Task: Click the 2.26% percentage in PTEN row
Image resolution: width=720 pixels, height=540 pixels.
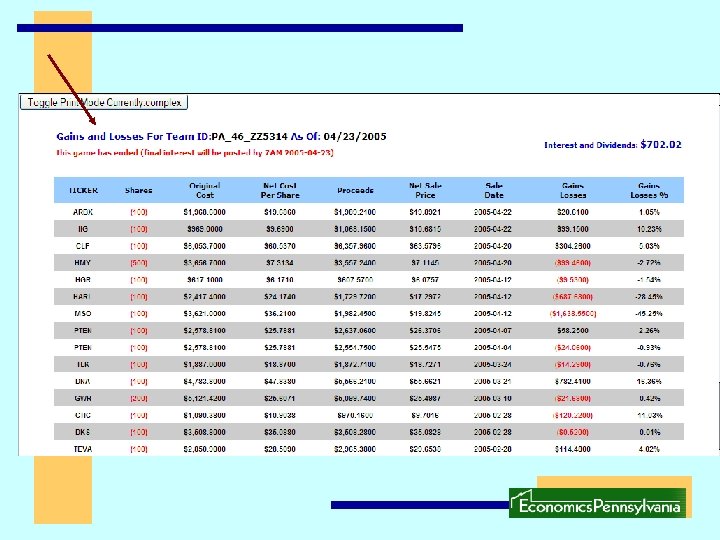Action: [649, 331]
